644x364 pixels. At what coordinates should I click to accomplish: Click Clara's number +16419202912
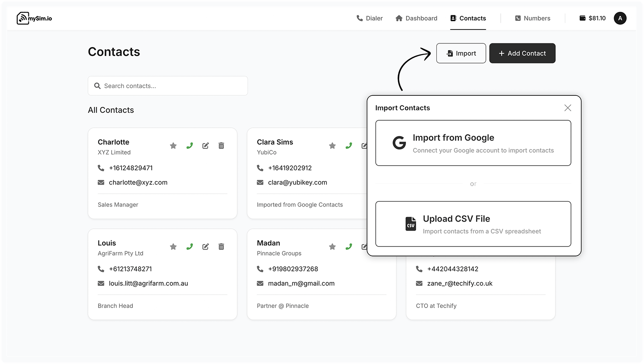[x=290, y=168]
